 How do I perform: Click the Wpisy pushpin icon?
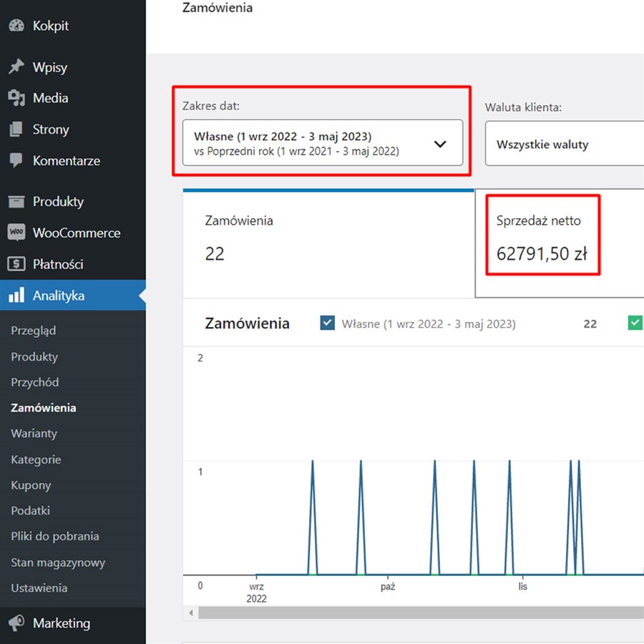(16, 67)
